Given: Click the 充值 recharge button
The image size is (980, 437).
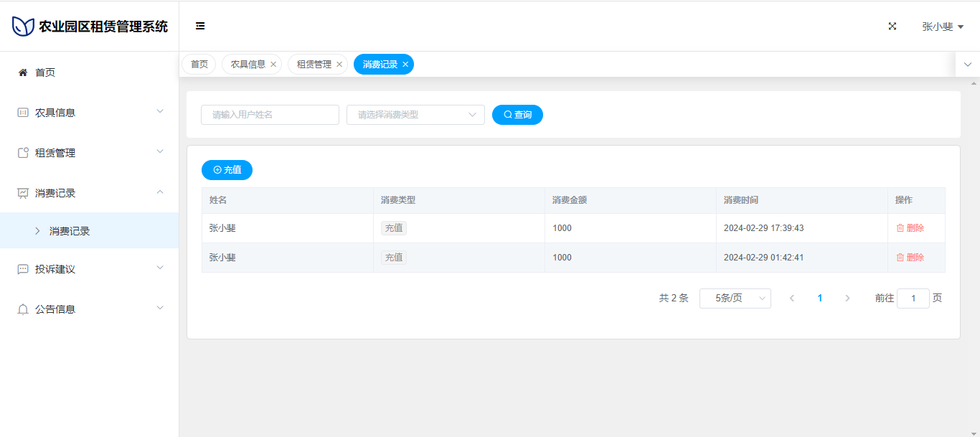Looking at the screenshot, I should (x=227, y=170).
